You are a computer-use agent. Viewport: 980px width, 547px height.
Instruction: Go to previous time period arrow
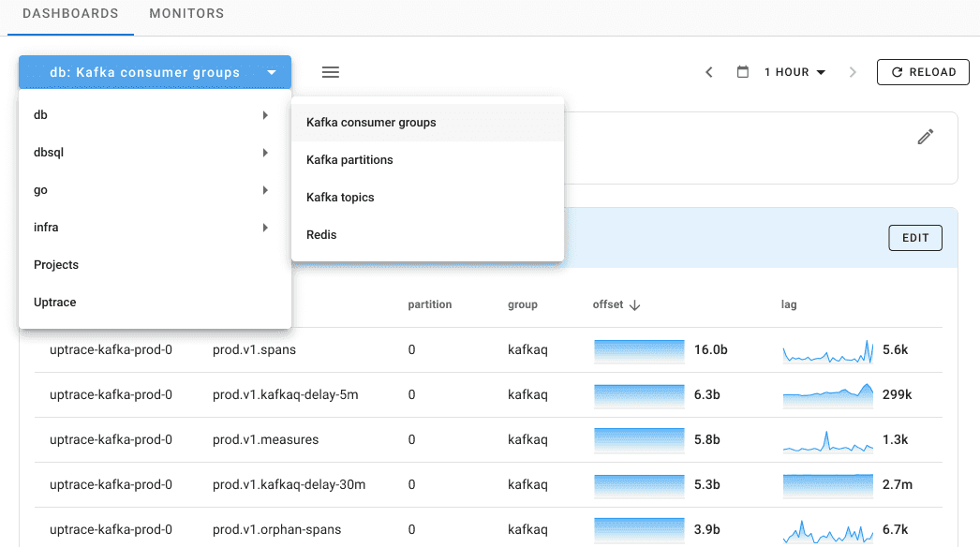pos(709,72)
